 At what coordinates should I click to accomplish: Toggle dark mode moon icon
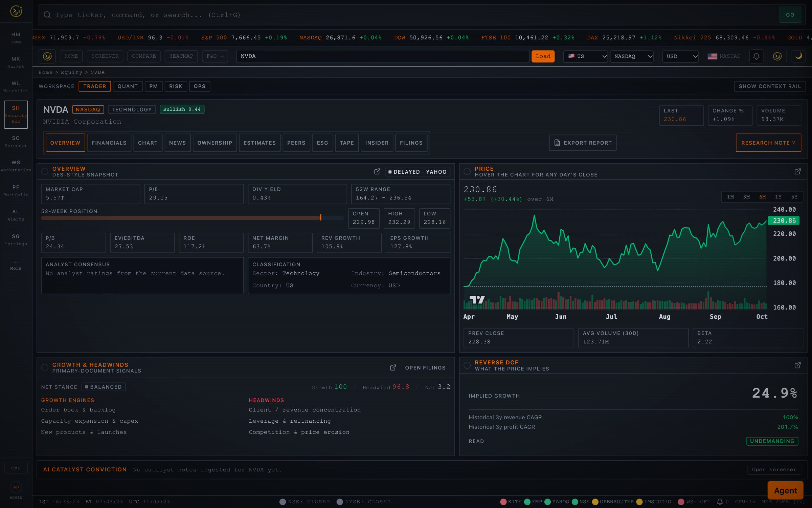click(x=798, y=56)
